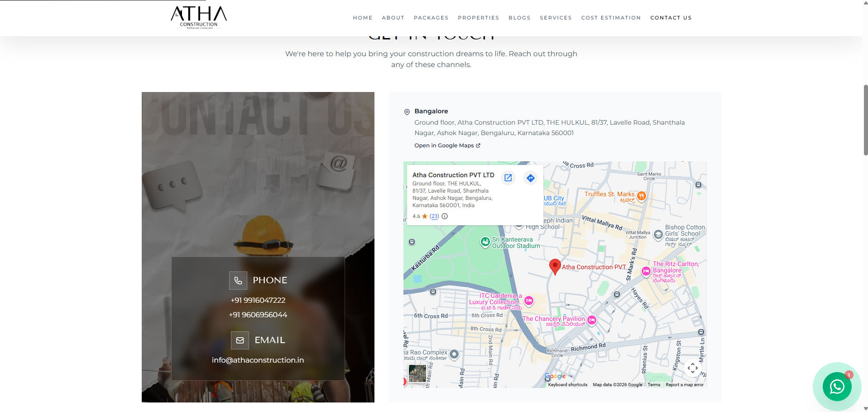
Task: Click Report a map error link
Action: [x=685, y=385]
